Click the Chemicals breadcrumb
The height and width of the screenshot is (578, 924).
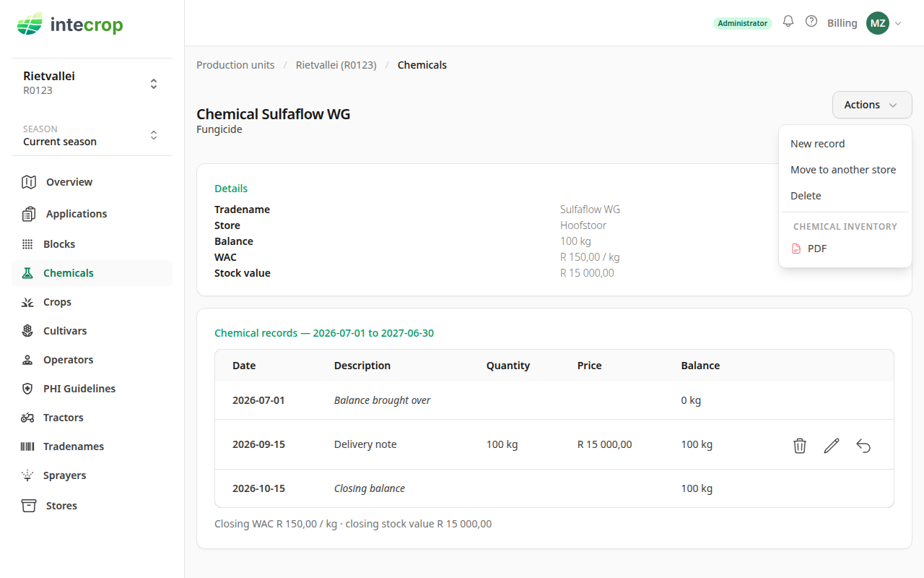coord(422,65)
